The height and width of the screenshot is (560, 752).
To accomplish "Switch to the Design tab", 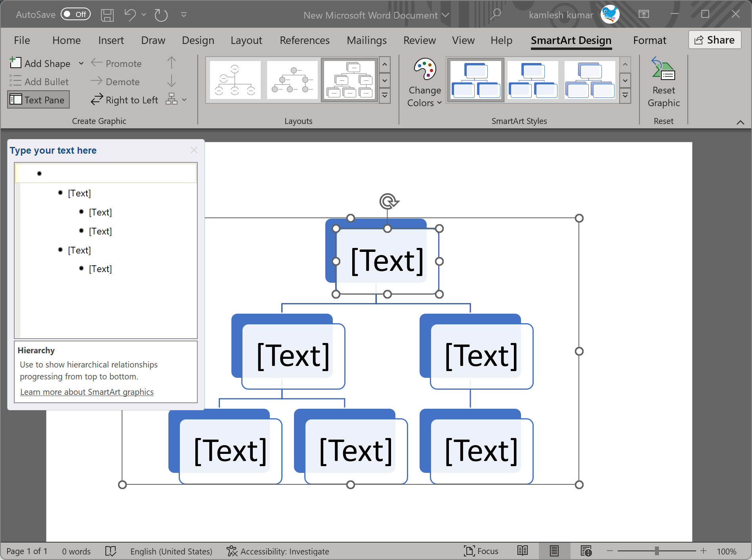I will 198,40.
